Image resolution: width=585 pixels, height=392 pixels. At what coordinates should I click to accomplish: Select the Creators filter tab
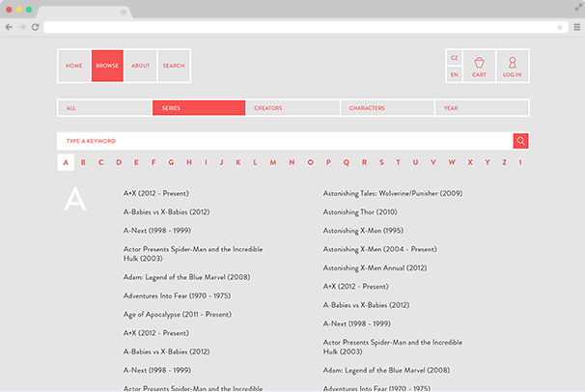(x=292, y=108)
